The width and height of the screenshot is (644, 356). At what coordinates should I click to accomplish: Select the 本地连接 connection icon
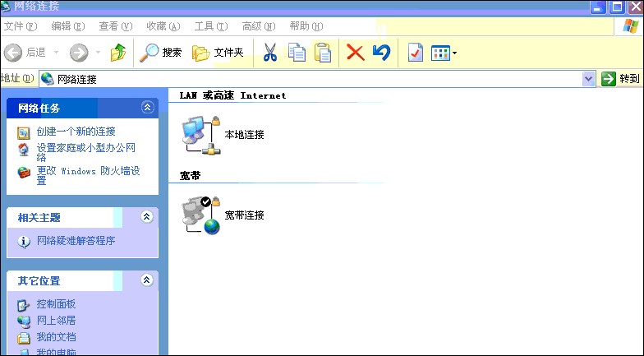(x=201, y=135)
